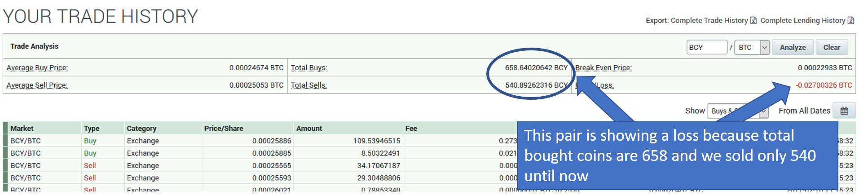Click price cell 0.00025593

pos(272,178)
